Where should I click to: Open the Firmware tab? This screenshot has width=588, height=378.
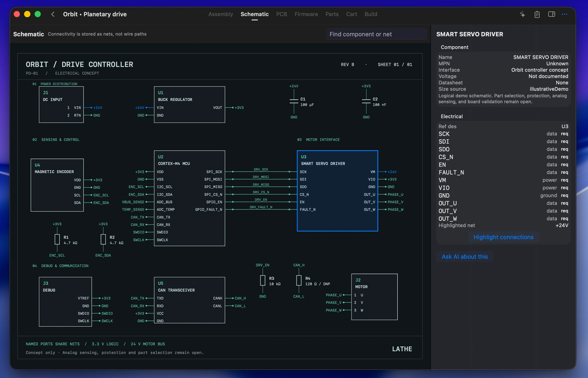(306, 14)
